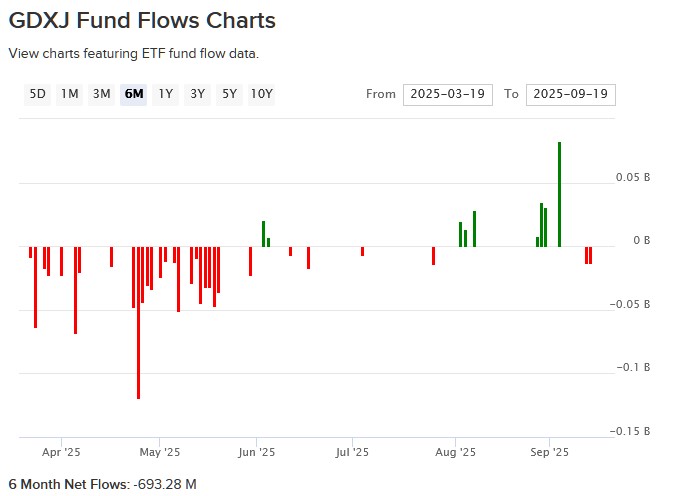The image size is (681, 496).
Task: Click the Jun '25 axis label
Action: pos(256,452)
